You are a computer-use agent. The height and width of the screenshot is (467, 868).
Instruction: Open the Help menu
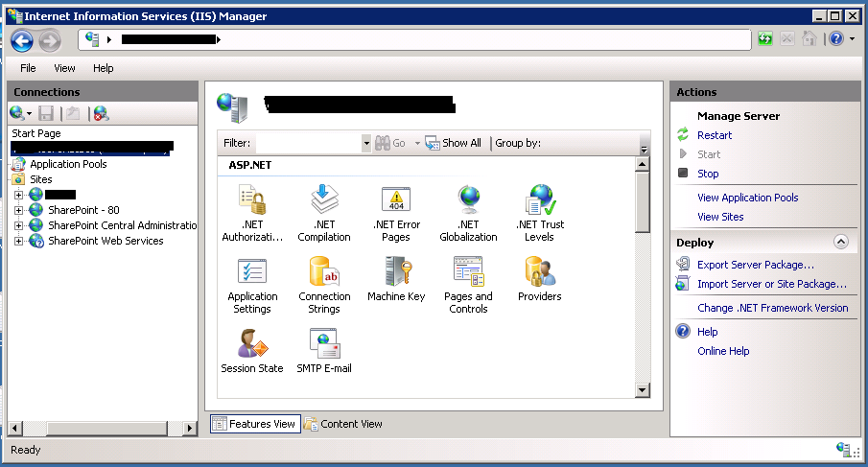[103, 68]
